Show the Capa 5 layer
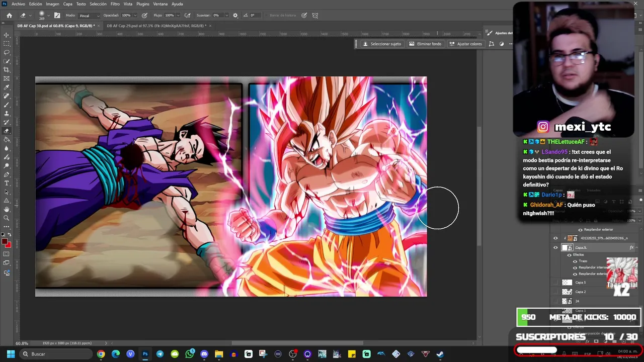This screenshot has height=362, width=644. click(x=555, y=283)
